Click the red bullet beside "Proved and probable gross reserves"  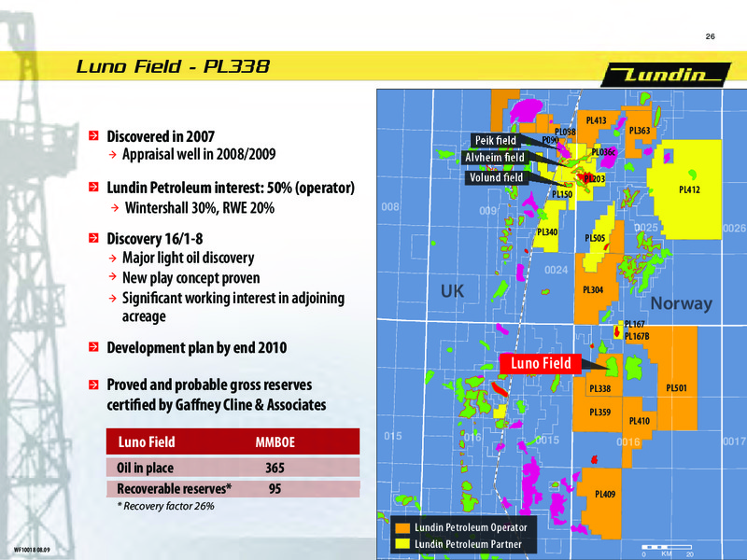[93, 385]
